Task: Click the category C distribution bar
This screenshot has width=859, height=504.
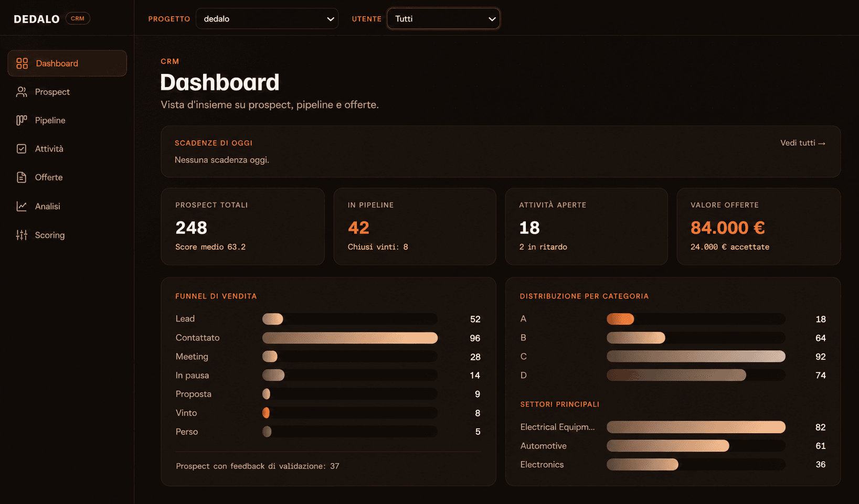Action: pos(696,357)
